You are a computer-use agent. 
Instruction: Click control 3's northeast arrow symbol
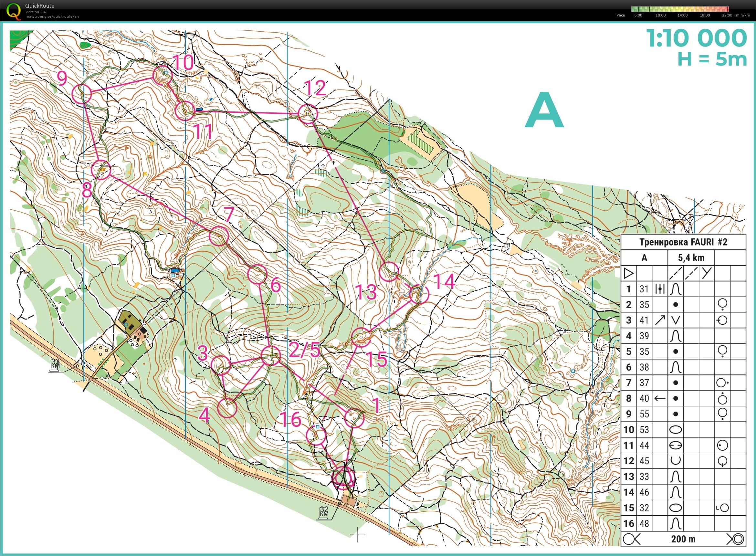(x=660, y=320)
